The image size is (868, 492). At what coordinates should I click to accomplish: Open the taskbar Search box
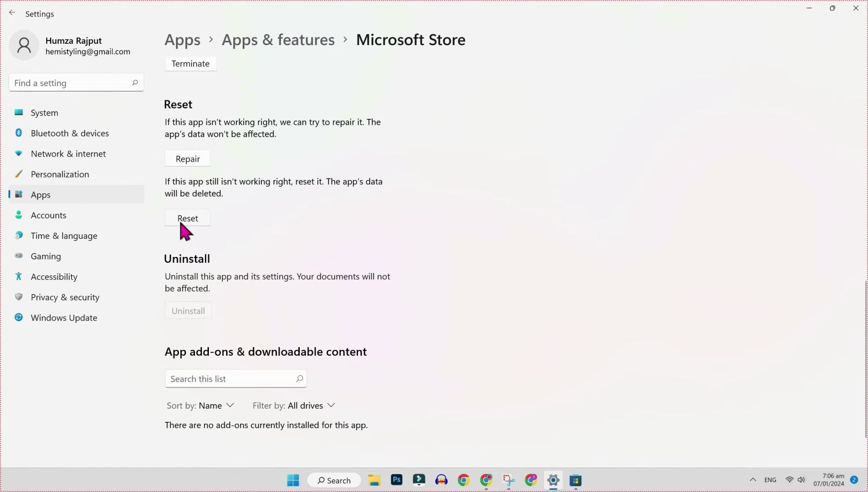(334, 480)
